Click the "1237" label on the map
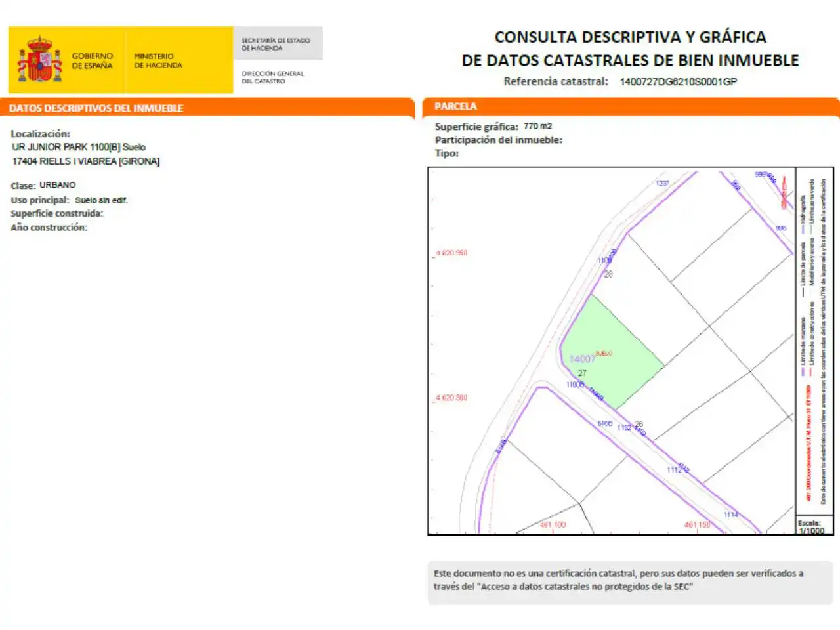Image resolution: width=840 pixels, height=630 pixels. [663, 183]
